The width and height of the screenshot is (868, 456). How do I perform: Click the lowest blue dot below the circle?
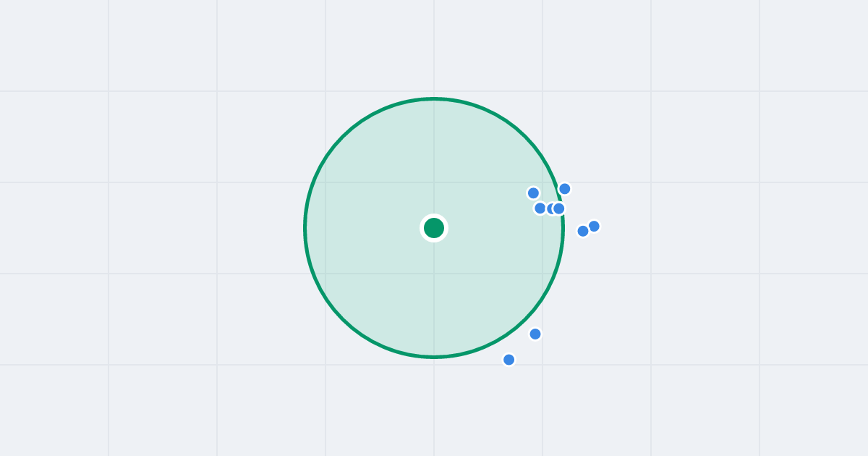tap(509, 360)
